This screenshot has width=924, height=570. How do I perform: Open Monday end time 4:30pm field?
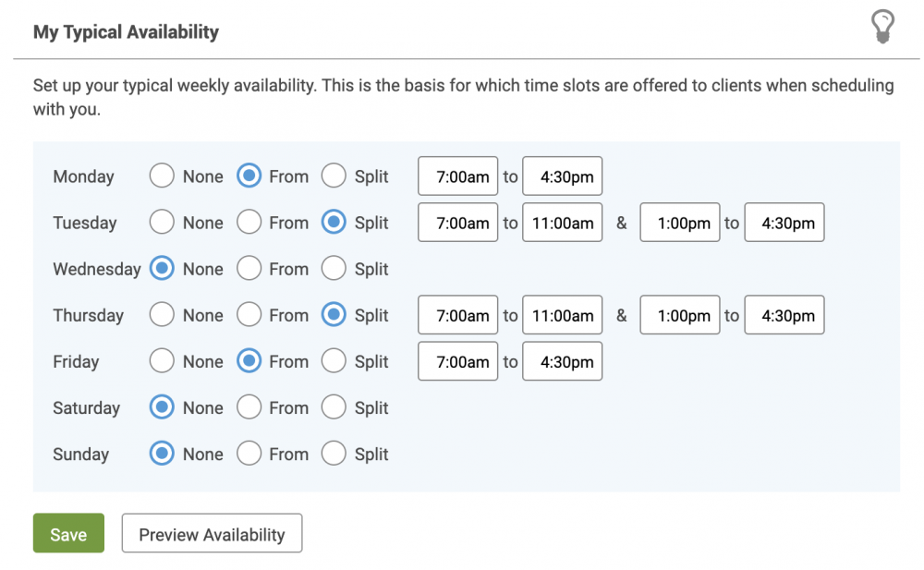pos(562,176)
